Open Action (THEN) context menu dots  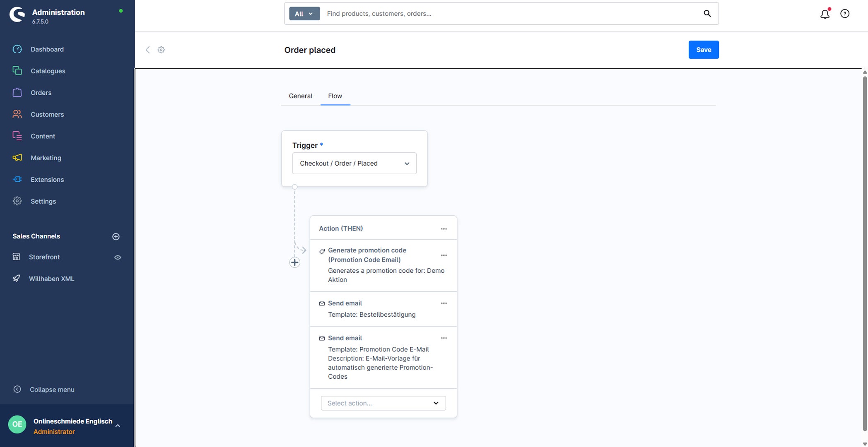(444, 228)
